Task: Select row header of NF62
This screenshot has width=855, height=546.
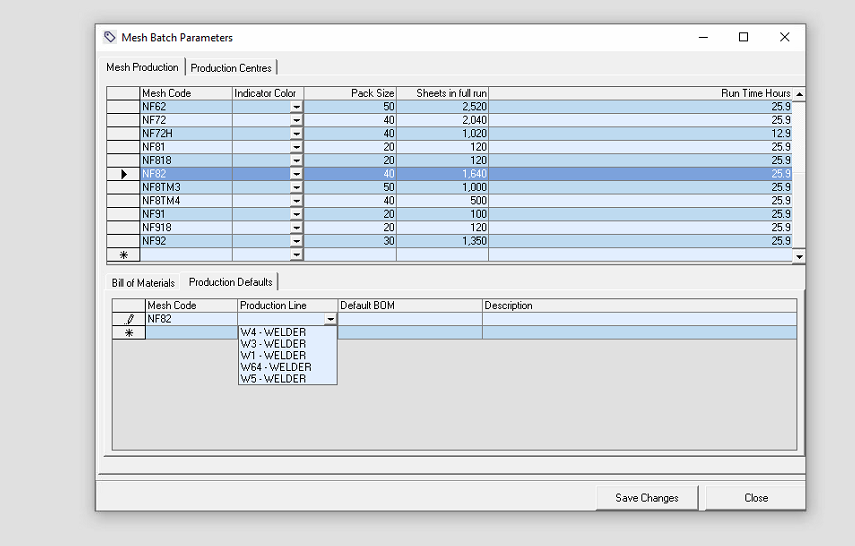Action: tap(123, 107)
